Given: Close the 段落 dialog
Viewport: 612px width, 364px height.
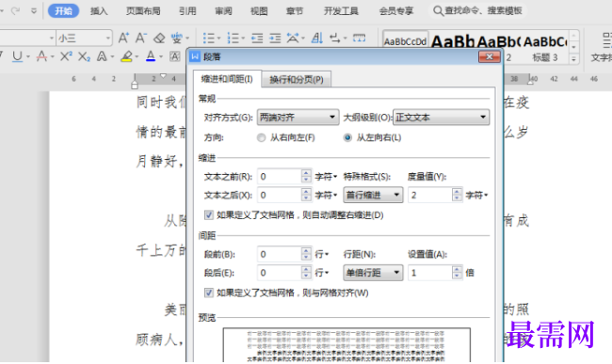Looking at the screenshot, I should 490,56.
